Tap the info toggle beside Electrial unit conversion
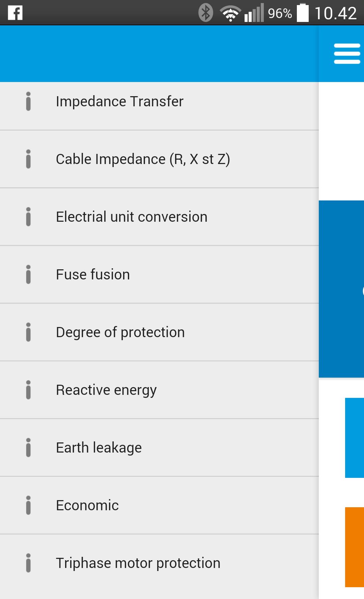Viewport: 364px width, 599px height. [28, 216]
